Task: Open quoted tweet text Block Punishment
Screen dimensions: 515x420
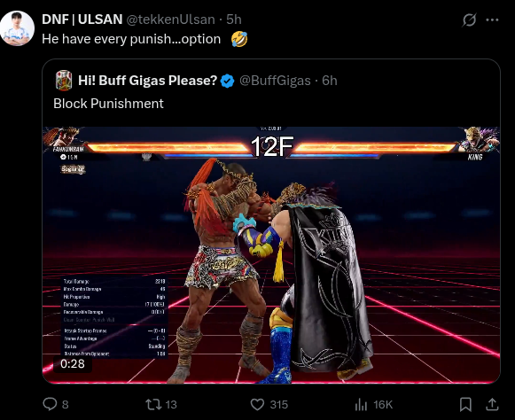Action: pyautogui.click(x=108, y=104)
